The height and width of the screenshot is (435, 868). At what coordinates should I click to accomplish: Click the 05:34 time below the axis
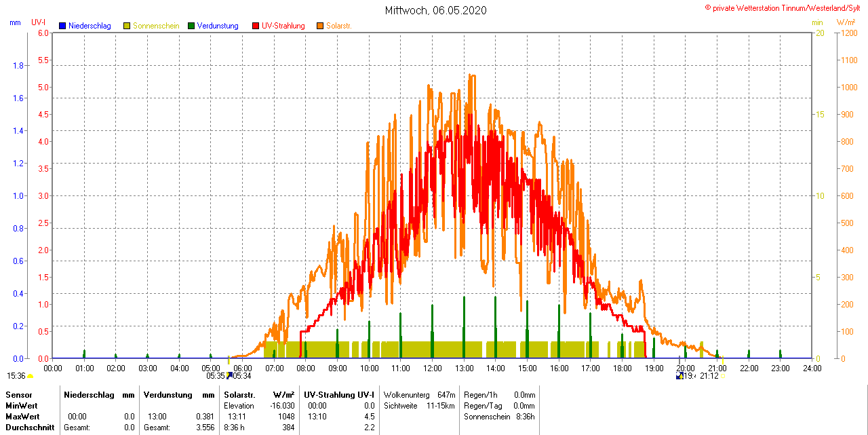(x=242, y=376)
